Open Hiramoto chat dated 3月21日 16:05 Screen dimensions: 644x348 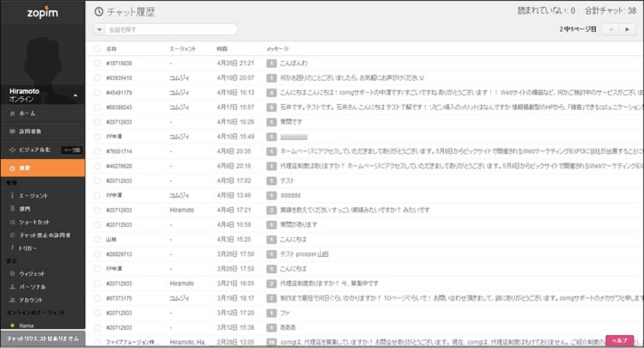point(364,283)
